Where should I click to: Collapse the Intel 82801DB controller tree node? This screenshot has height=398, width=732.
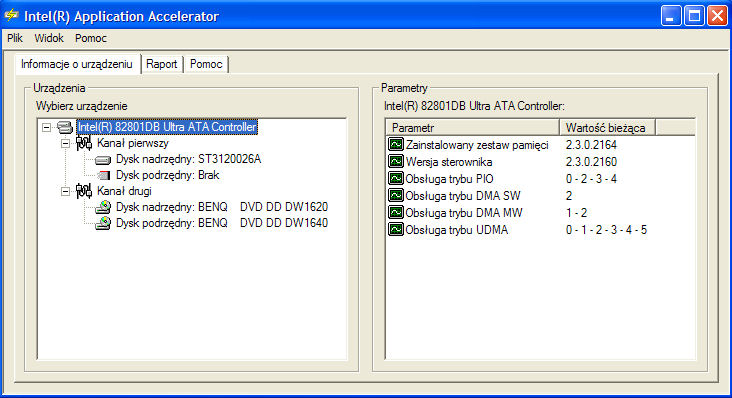46,127
